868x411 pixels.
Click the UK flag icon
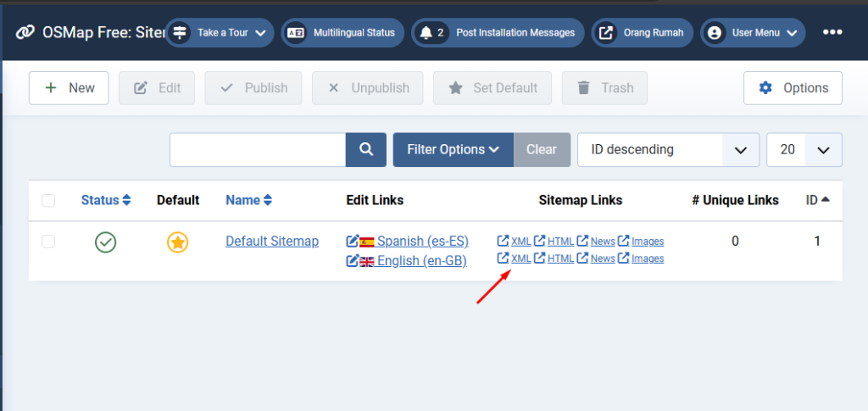(367, 261)
